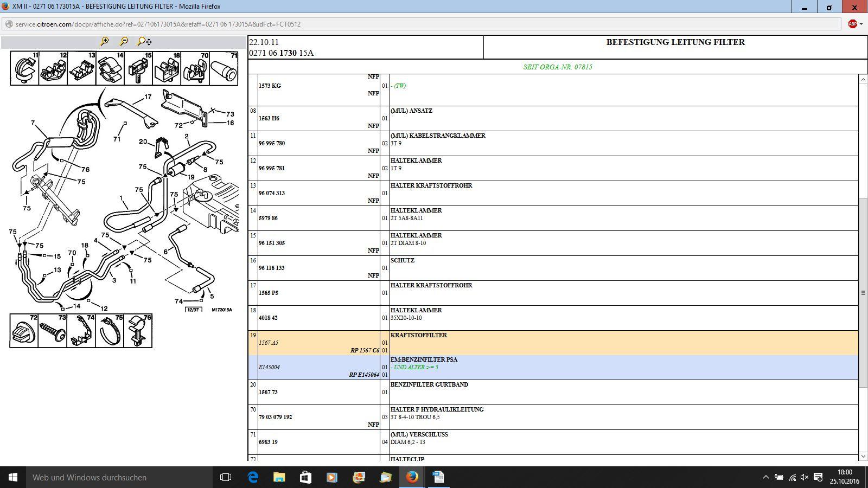This screenshot has width=868, height=488.
Task: Click SEIT ORGA-NR. 07815 note
Action: click(x=558, y=67)
